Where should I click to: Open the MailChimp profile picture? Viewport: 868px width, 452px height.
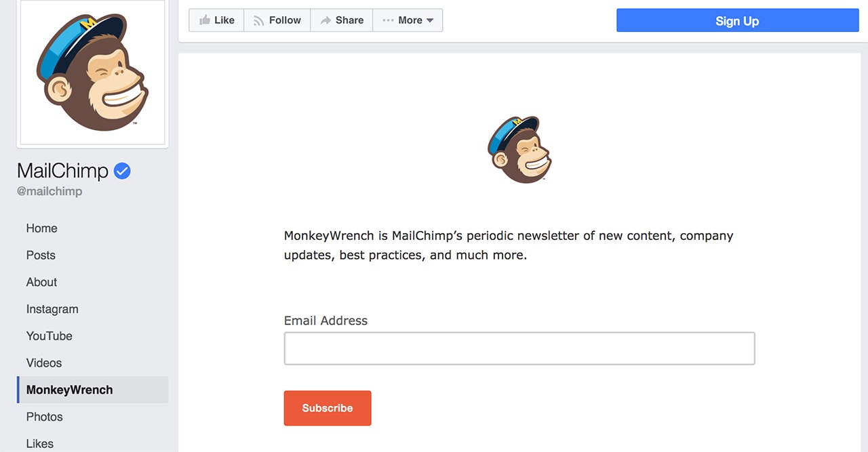point(93,73)
